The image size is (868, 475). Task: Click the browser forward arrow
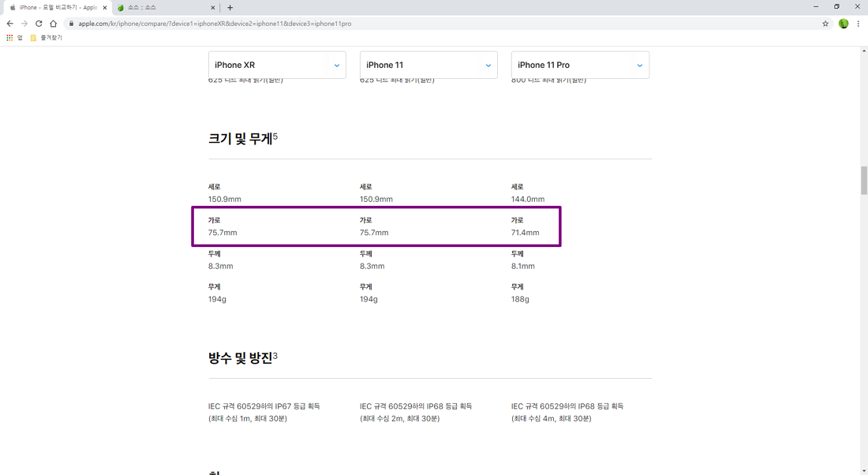tap(24, 23)
